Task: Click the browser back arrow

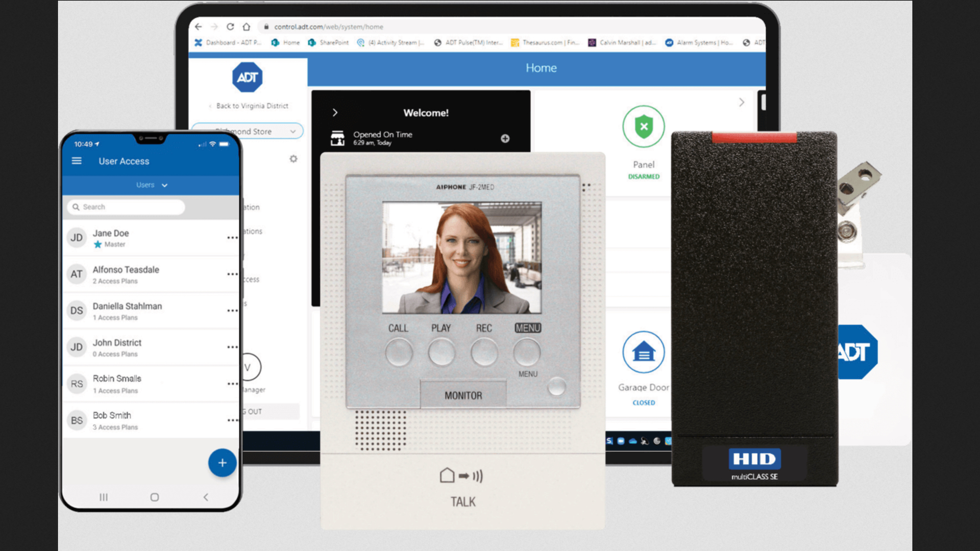Action: click(199, 27)
